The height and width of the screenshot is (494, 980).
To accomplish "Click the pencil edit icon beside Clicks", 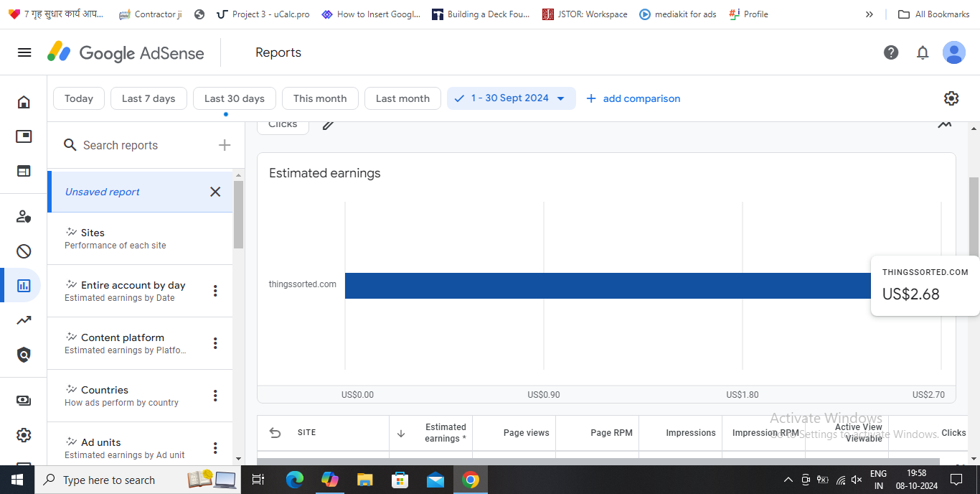I will point(328,125).
